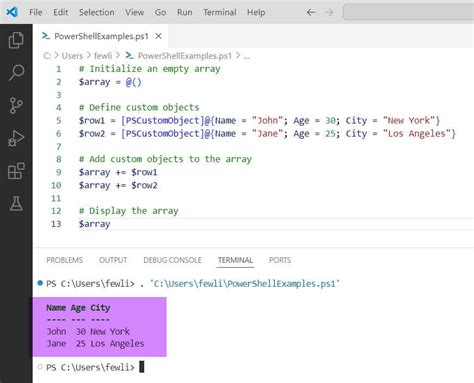Switch to the PORTS panel tab

coord(280,260)
